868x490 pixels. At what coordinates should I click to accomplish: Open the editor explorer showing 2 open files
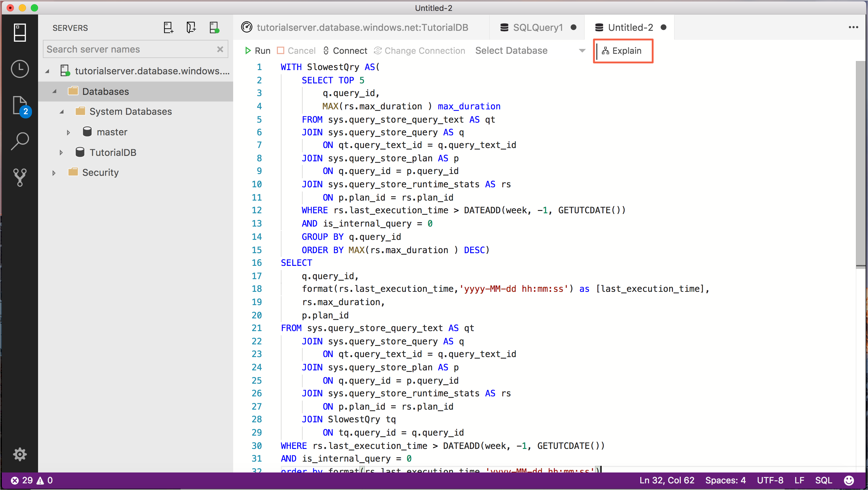20,105
